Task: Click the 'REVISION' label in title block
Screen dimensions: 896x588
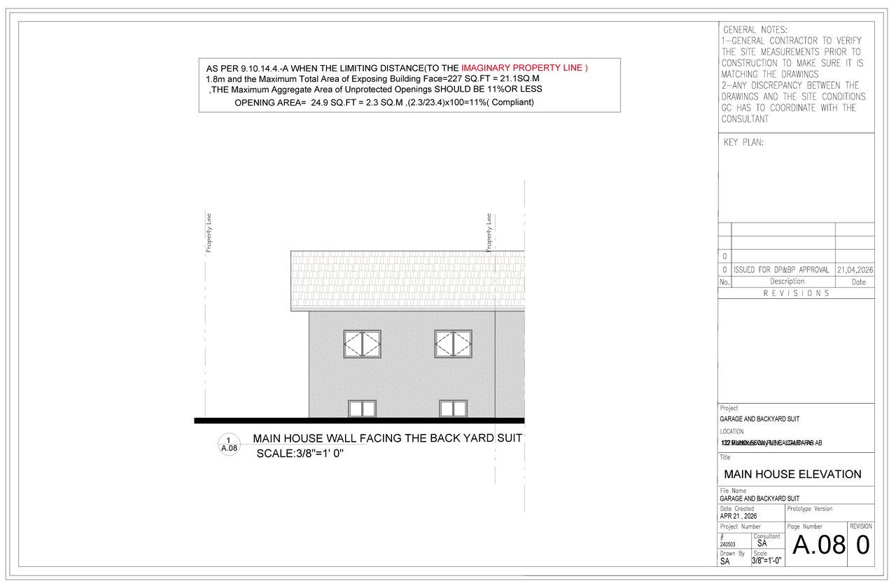Action: click(861, 526)
